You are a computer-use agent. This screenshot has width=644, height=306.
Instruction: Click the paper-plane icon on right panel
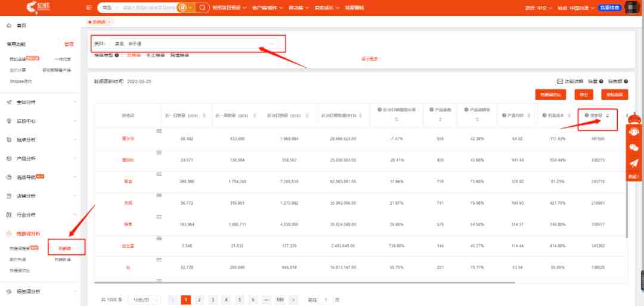click(x=634, y=163)
